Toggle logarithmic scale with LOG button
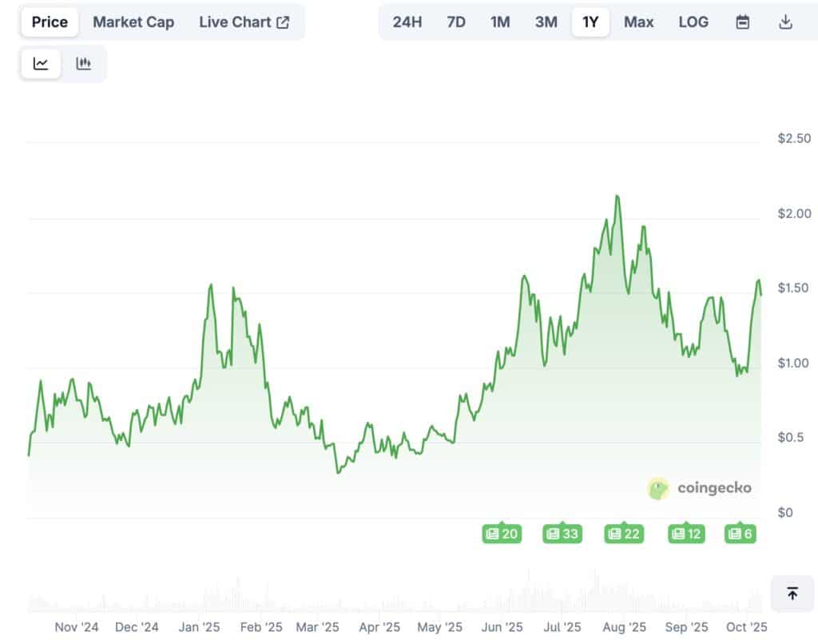This screenshot has width=818, height=644. (x=693, y=22)
